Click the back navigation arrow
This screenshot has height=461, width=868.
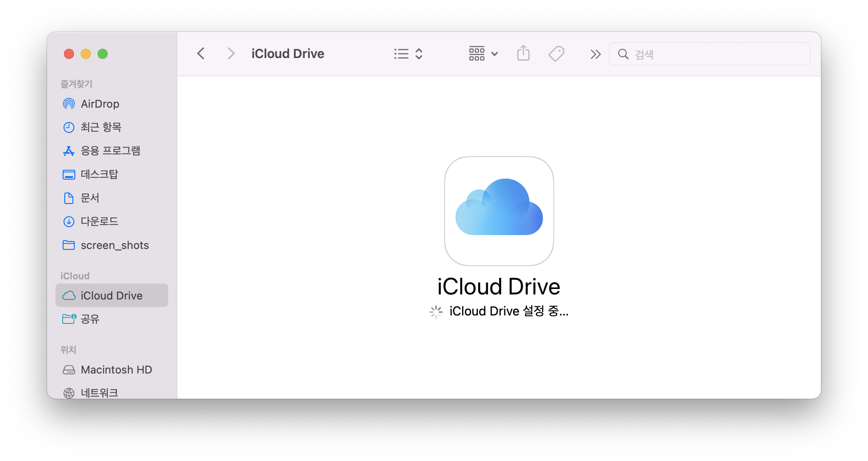pyautogui.click(x=201, y=54)
